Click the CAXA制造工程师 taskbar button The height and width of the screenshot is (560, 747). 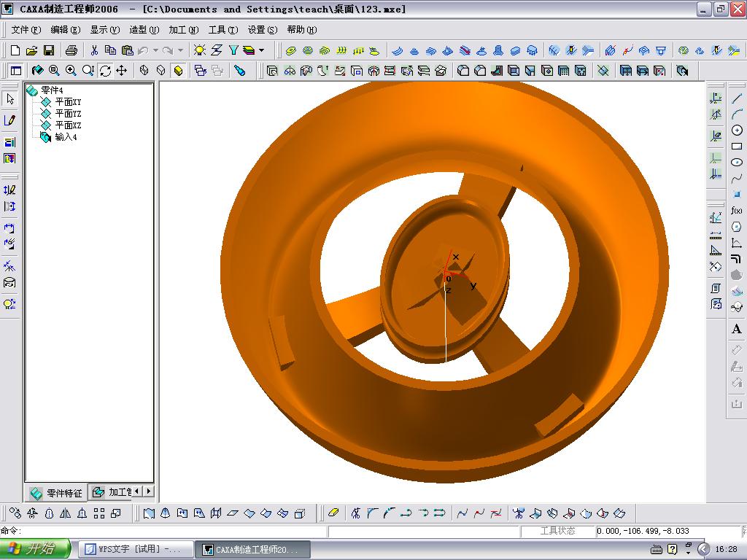(x=252, y=550)
